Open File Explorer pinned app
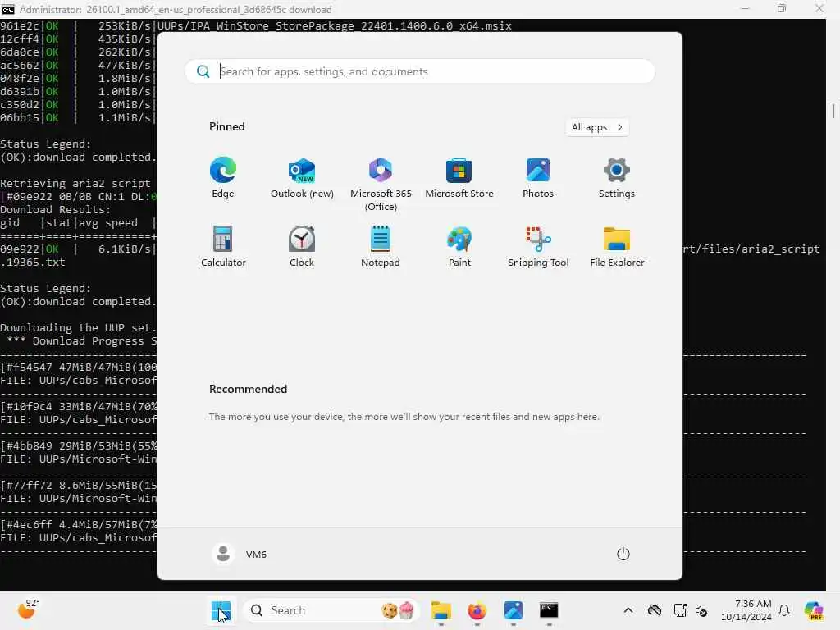The height and width of the screenshot is (630, 840). [617, 248]
